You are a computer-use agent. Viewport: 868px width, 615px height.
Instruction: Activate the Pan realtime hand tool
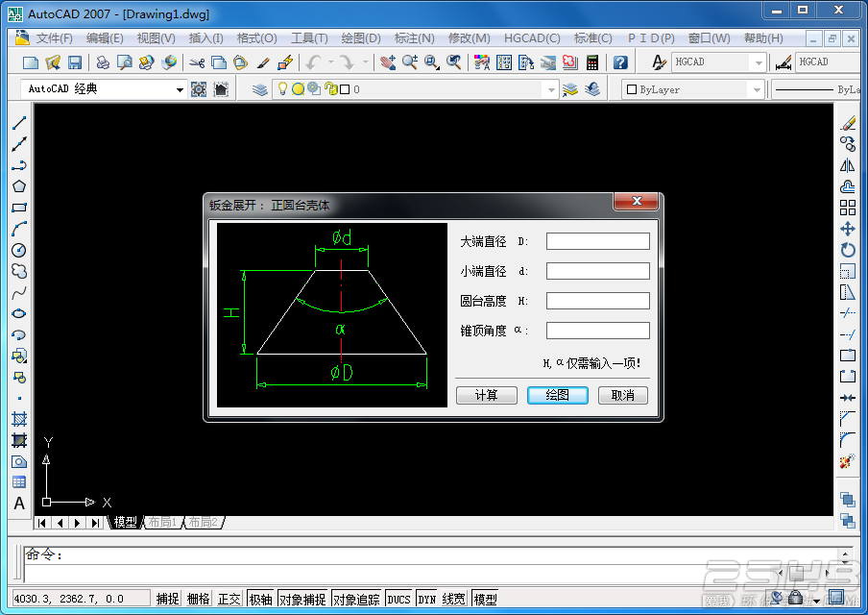click(x=388, y=62)
